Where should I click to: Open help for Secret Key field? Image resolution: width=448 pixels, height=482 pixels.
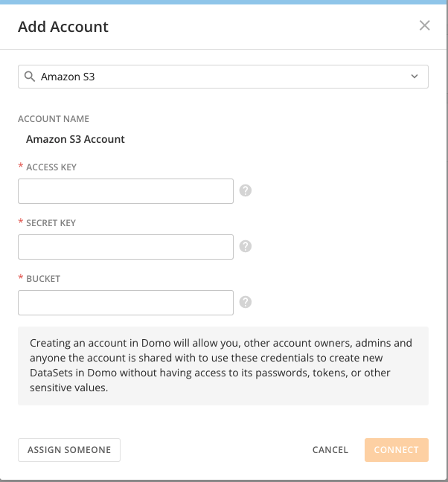coord(246,246)
